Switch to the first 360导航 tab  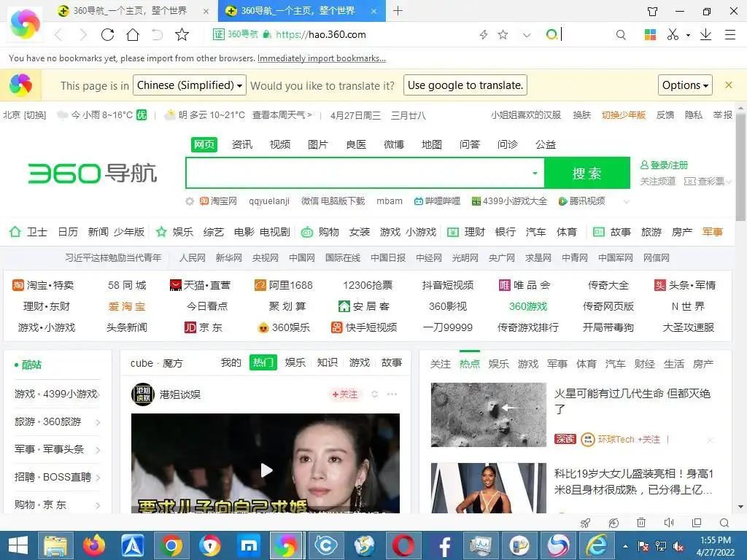click(130, 10)
